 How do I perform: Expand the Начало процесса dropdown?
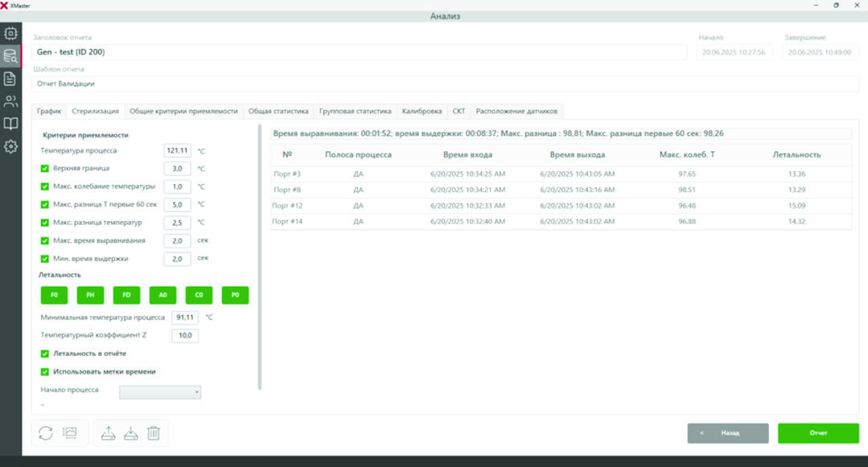(x=160, y=392)
